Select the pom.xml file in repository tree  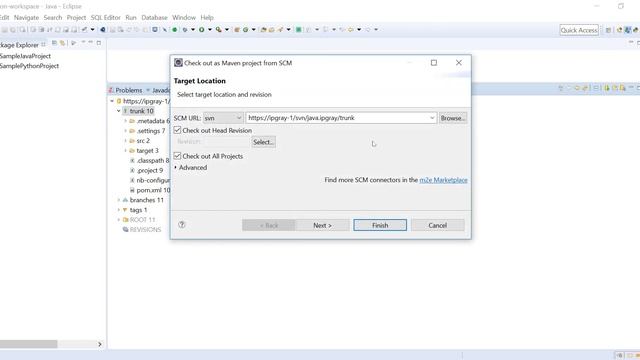150,190
